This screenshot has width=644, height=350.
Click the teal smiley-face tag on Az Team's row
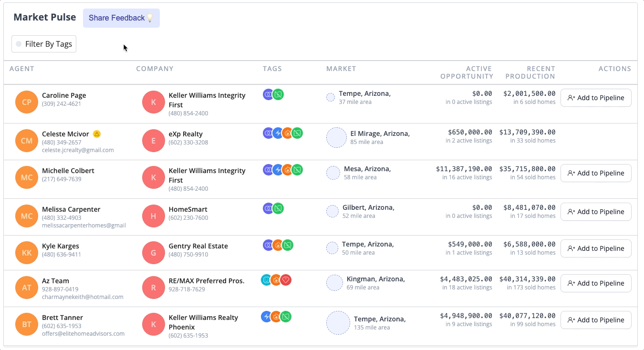(266, 281)
